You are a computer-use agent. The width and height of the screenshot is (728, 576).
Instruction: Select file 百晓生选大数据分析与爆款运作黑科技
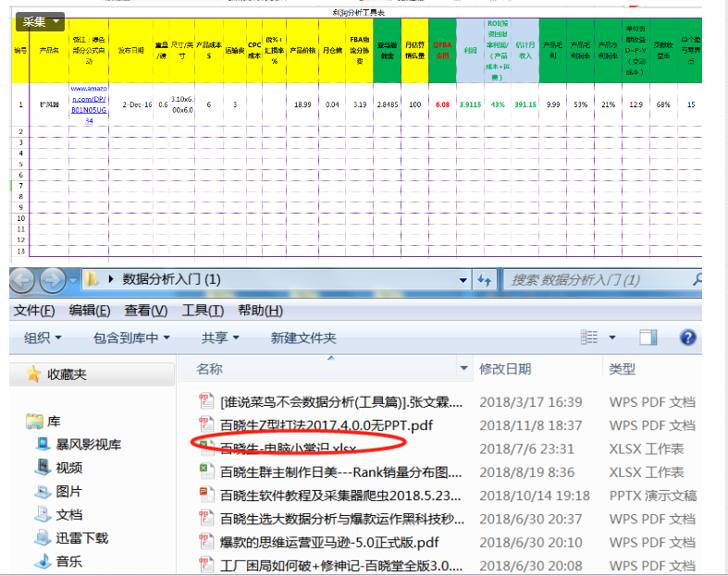tap(342, 519)
